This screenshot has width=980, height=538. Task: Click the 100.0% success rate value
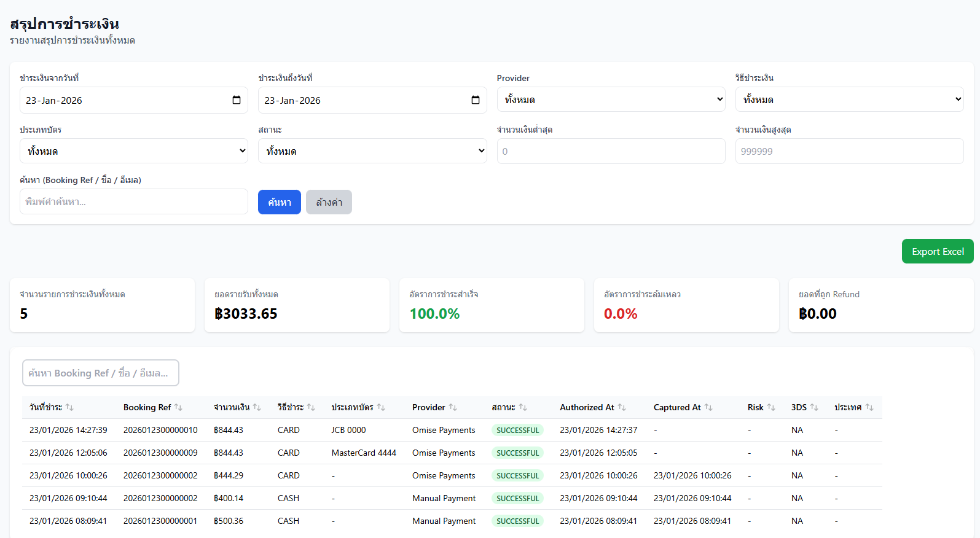click(x=434, y=314)
